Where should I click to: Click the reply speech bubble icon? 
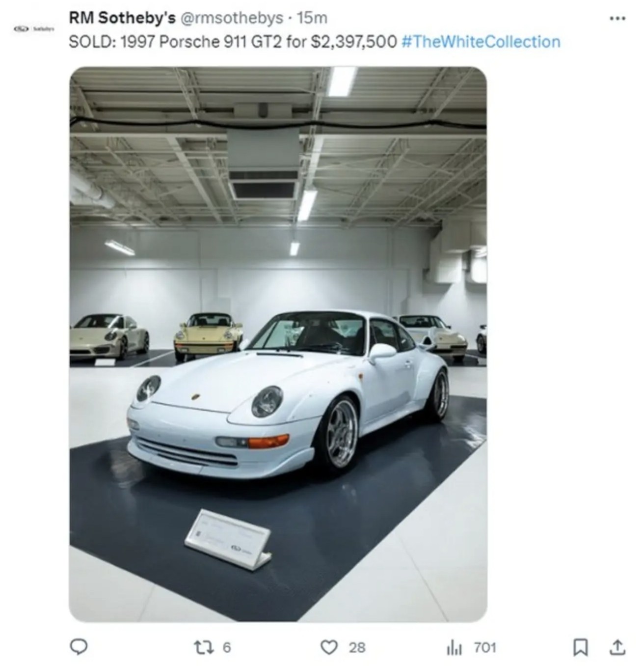(79, 647)
